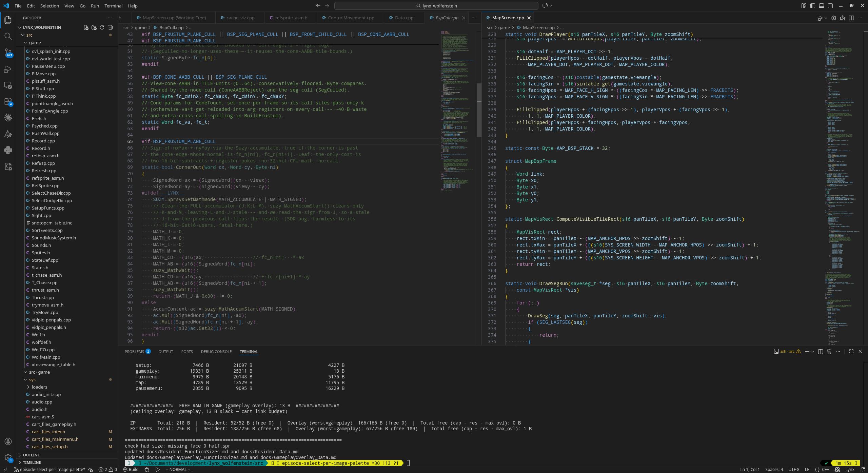Open the customize layout control
The image size is (868, 473).
pyautogui.click(x=804, y=6)
